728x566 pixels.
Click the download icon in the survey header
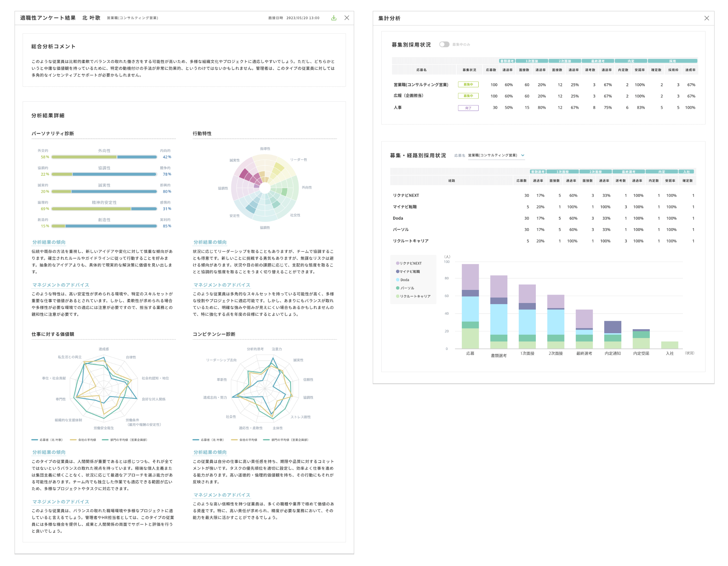[333, 18]
